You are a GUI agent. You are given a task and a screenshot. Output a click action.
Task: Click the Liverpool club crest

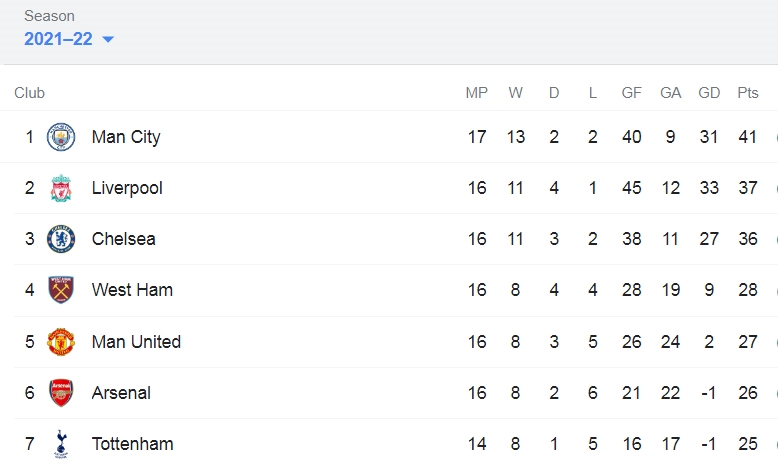[61, 188]
